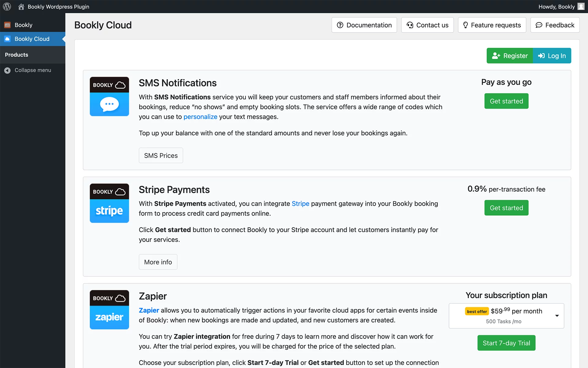Open More info for Stripe Payments

[x=158, y=262]
